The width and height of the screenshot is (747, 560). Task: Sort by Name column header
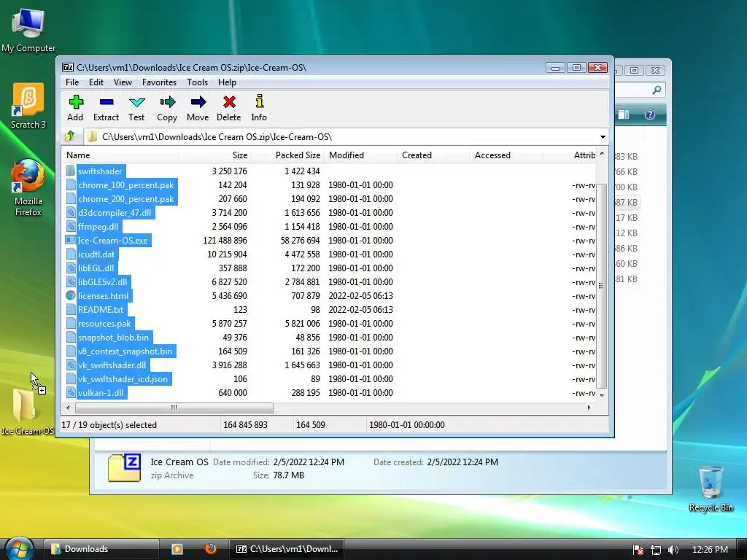coord(120,155)
